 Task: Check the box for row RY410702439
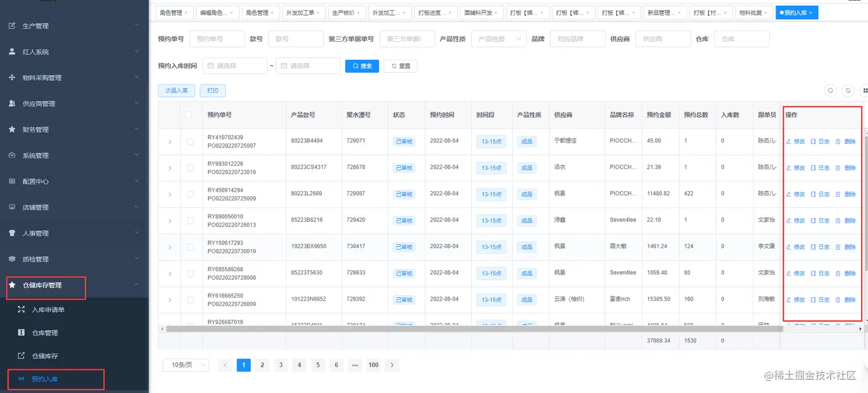pyautogui.click(x=191, y=142)
